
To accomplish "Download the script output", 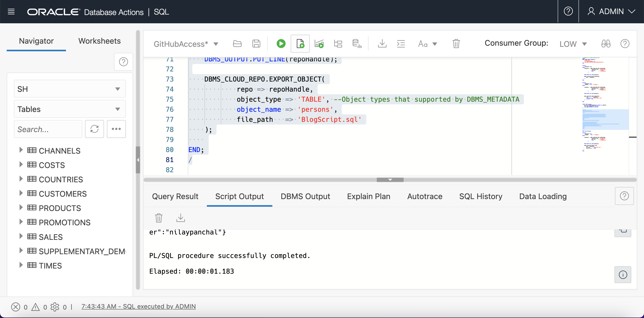I will click(x=180, y=218).
